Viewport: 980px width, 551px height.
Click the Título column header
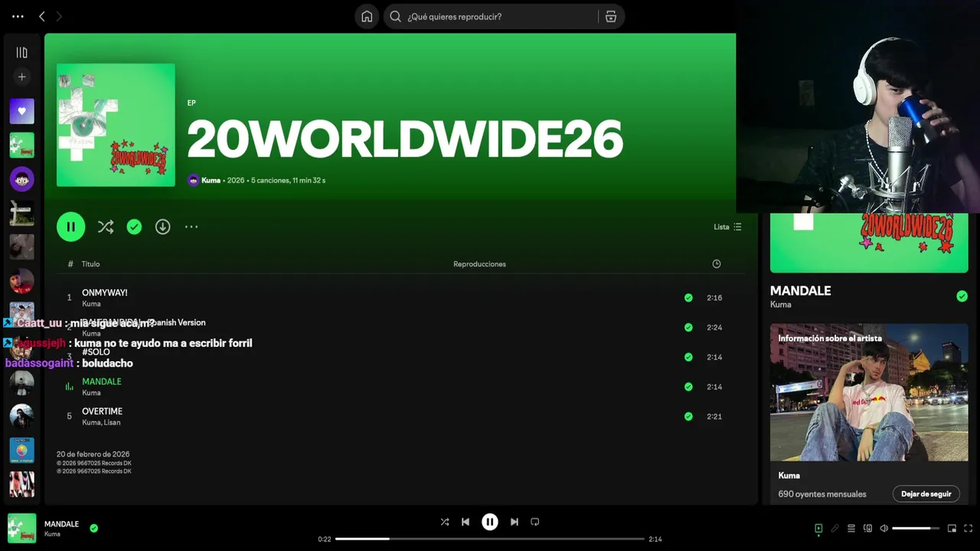point(91,264)
